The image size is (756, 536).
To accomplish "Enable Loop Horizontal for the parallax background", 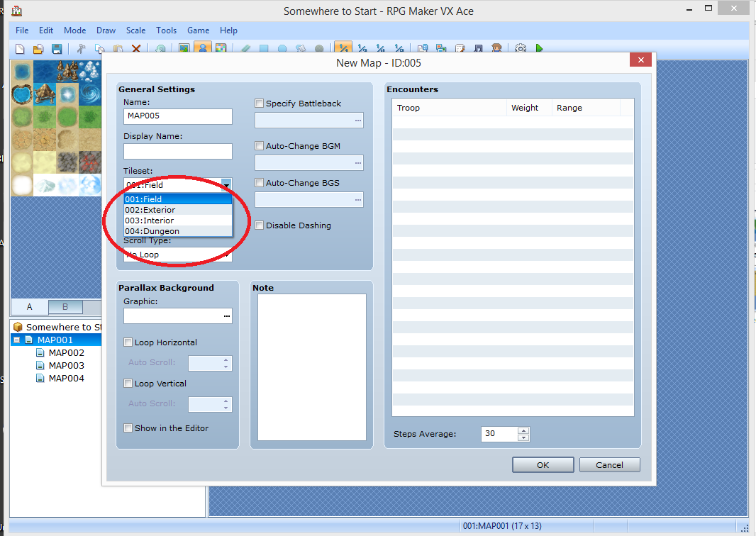I will [128, 342].
